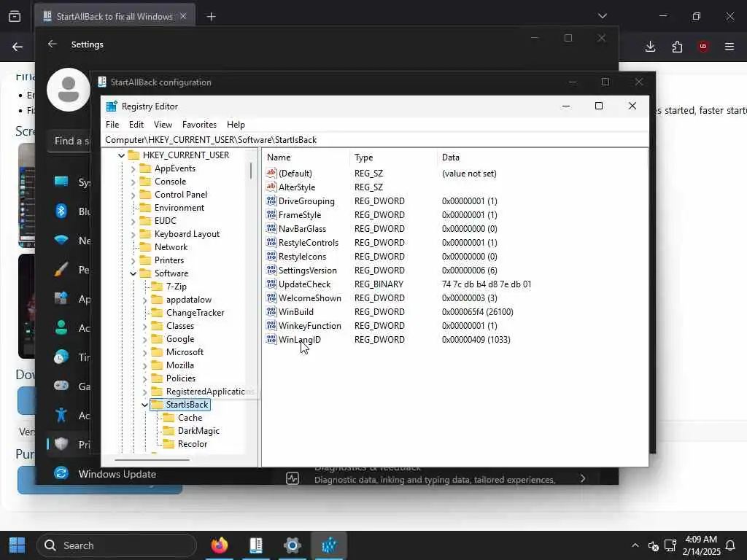This screenshot has height=560, width=747.
Task: Open the Registry Editor taskbar icon
Action: pos(329,545)
